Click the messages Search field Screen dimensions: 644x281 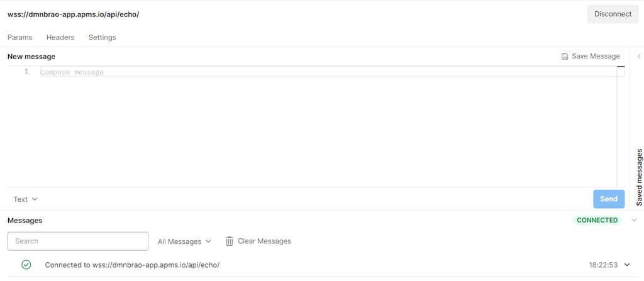[78, 241]
